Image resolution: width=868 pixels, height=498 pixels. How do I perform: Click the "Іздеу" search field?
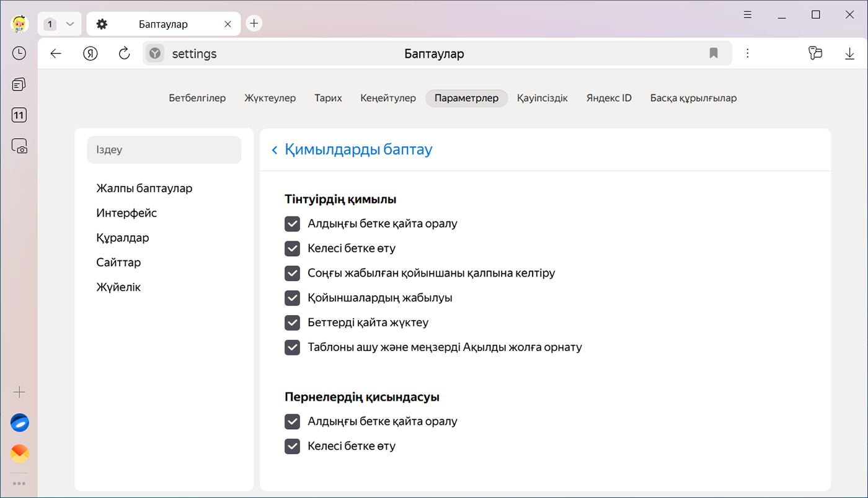(x=164, y=150)
